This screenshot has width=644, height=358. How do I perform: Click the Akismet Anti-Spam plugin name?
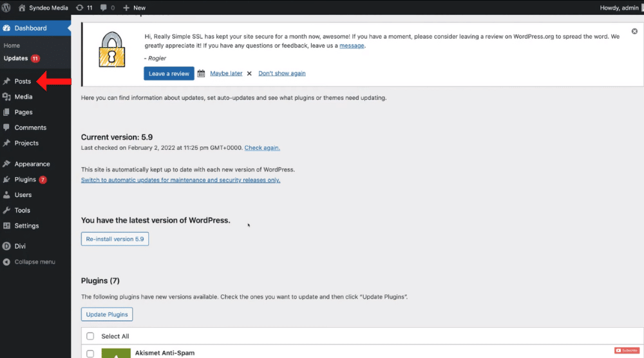click(x=165, y=353)
